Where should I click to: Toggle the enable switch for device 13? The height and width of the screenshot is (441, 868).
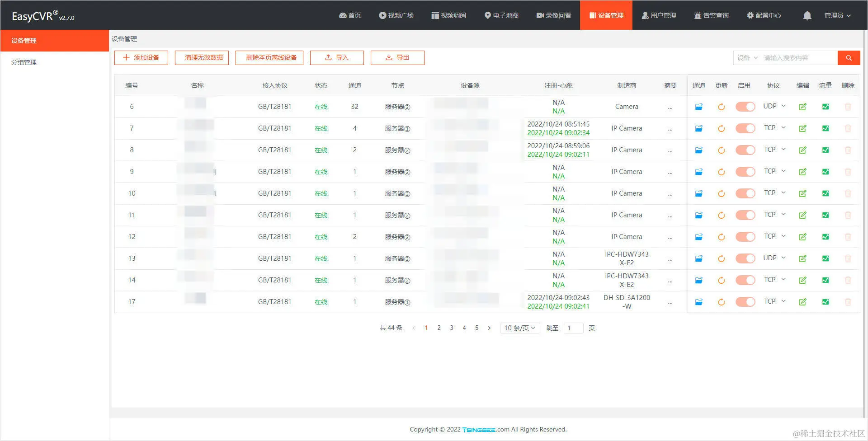(x=745, y=258)
